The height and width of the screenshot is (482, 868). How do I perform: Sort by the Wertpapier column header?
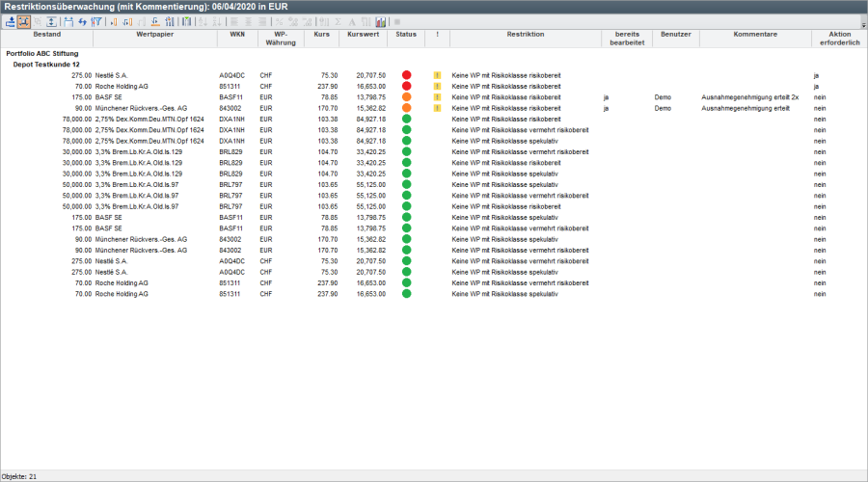point(154,34)
